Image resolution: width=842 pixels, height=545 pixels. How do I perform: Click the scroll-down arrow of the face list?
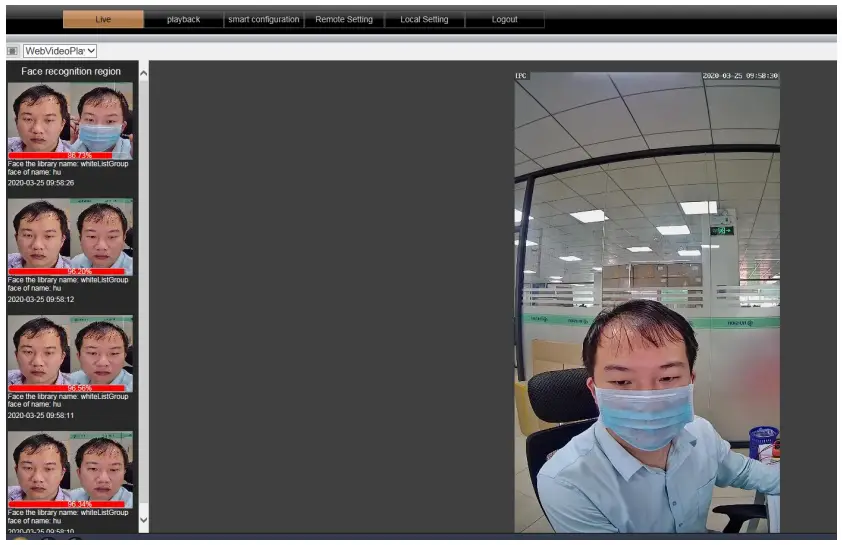[x=144, y=520]
